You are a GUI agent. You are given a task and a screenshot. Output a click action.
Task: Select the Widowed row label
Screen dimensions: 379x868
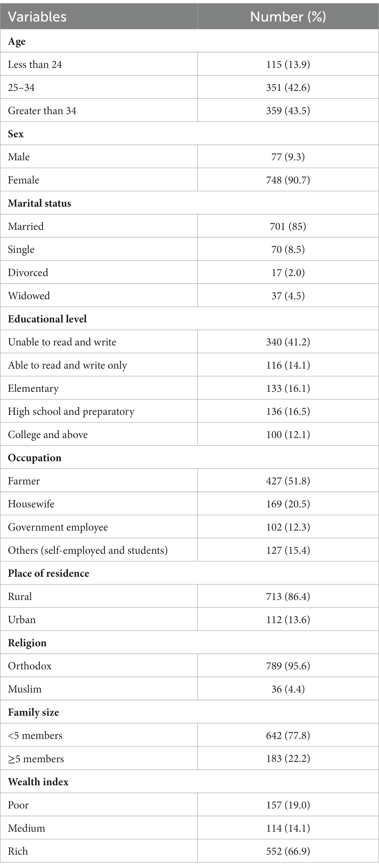coord(29,296)
